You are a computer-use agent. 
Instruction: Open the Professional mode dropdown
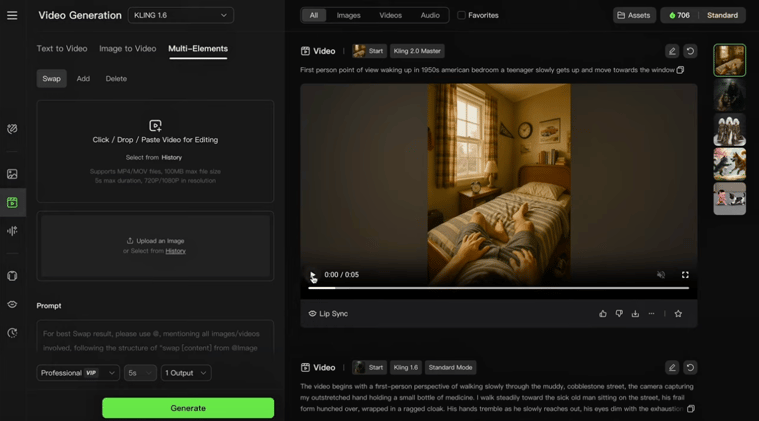tap(78, 373)
